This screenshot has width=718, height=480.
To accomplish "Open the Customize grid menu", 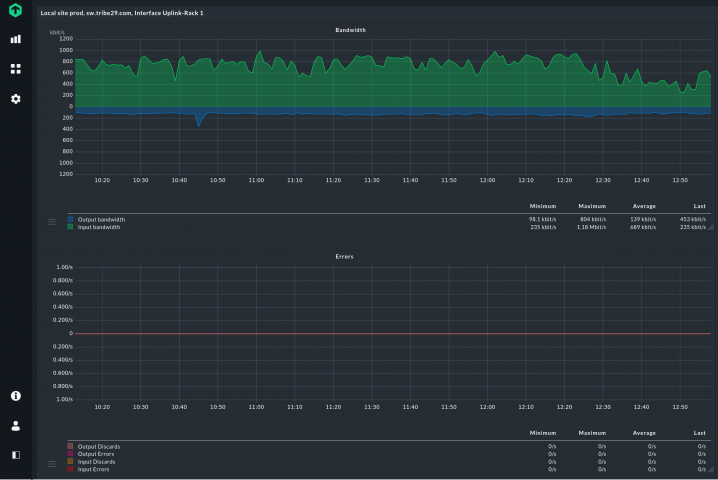I will (x=15, y=69).
